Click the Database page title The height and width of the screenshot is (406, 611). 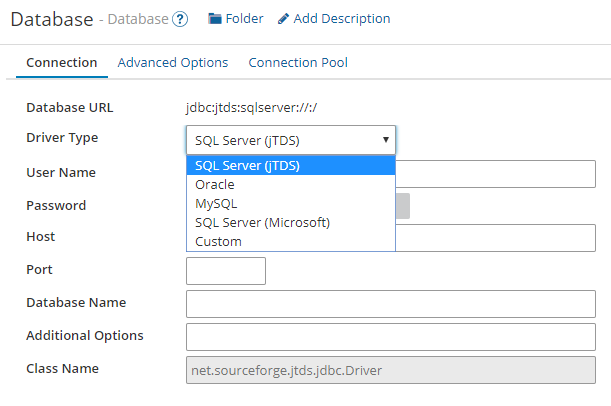[52, 19]
